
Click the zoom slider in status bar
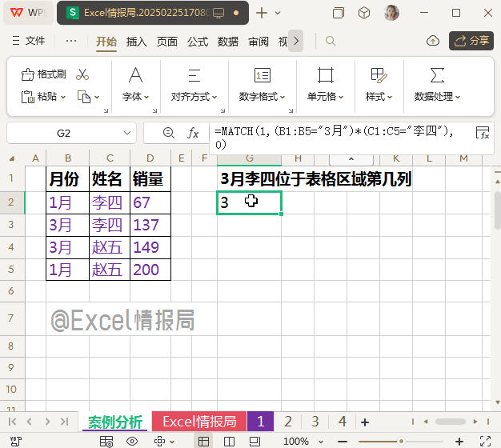click(x=402, y=441)
